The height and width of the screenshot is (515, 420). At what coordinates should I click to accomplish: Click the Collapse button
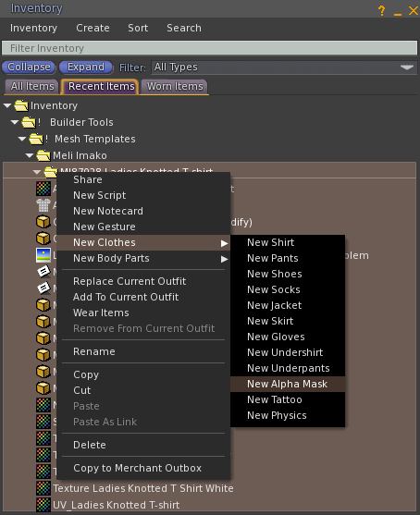(x=29, y=67)
